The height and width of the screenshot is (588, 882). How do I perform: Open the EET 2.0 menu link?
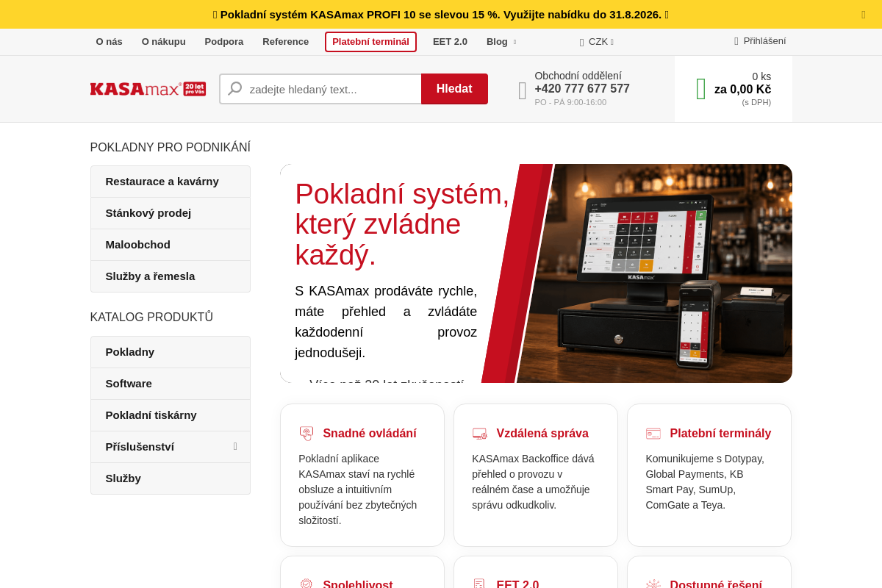click(450, 42)
